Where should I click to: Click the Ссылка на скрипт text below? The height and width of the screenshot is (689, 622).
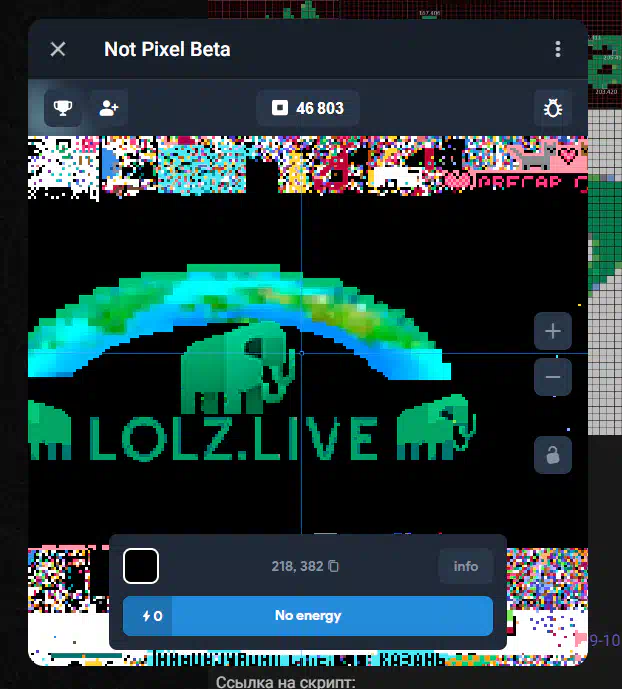click(286, 682)
